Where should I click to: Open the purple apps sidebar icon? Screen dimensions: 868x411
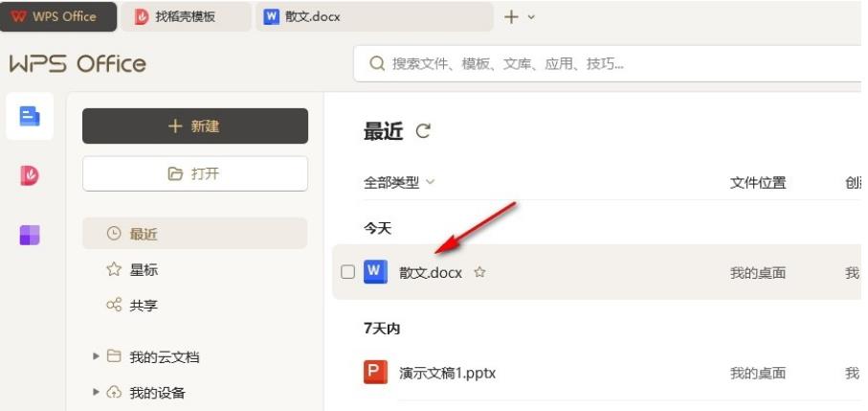click(x=30, y=235)
